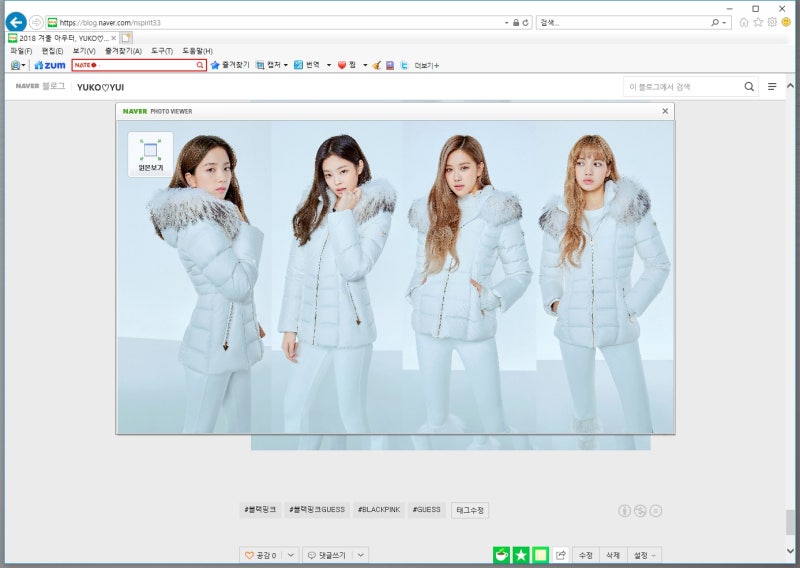Click the 즐겨찾기 star toolbar button

pyautogui.click(x=230, y=65)
